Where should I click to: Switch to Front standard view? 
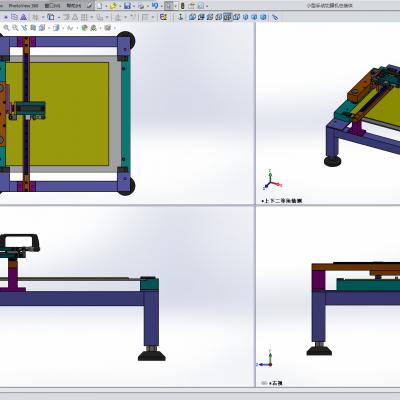pyautogui.click(x=192, y=17)
